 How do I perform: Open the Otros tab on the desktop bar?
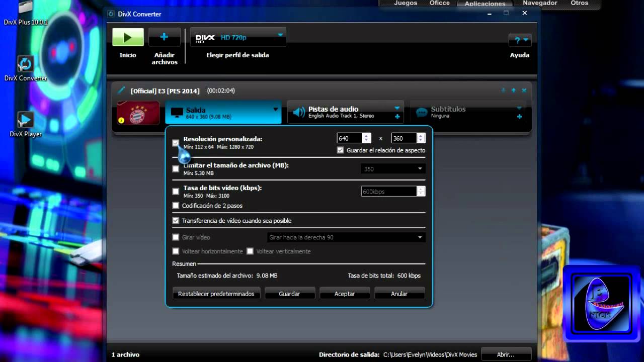coord(579,3)
